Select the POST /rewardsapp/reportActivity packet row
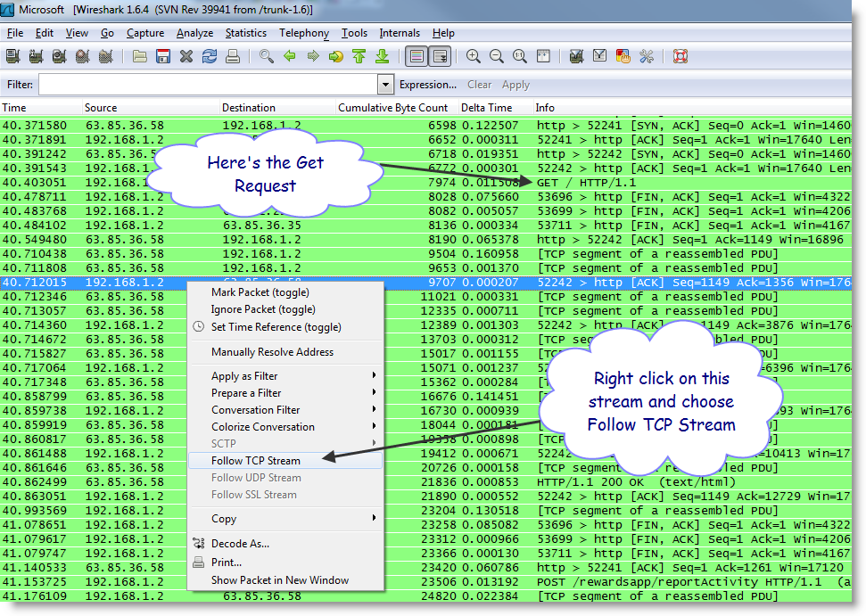 [x=425, y=582]
